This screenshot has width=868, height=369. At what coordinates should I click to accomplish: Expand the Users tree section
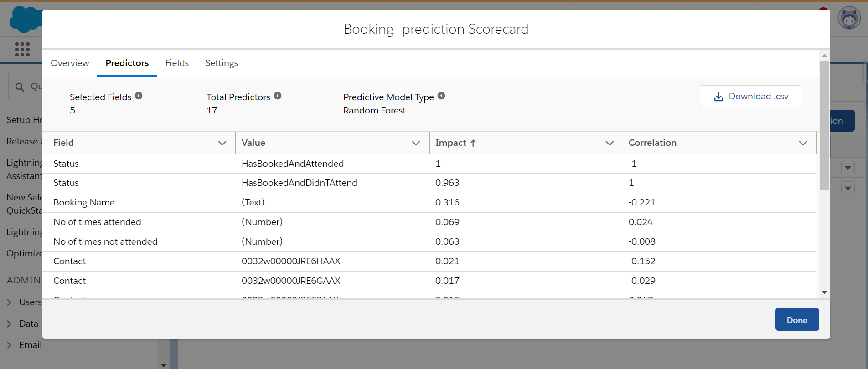[x=9, y=302]
